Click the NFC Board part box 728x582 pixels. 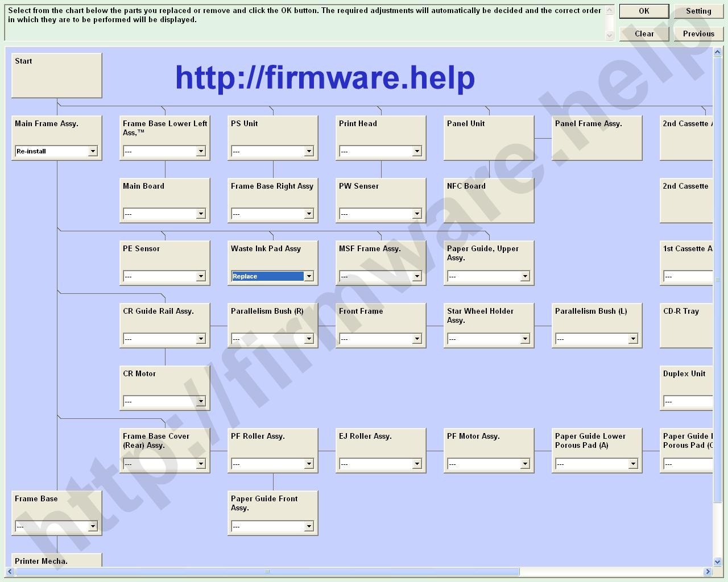coord(489,201)
